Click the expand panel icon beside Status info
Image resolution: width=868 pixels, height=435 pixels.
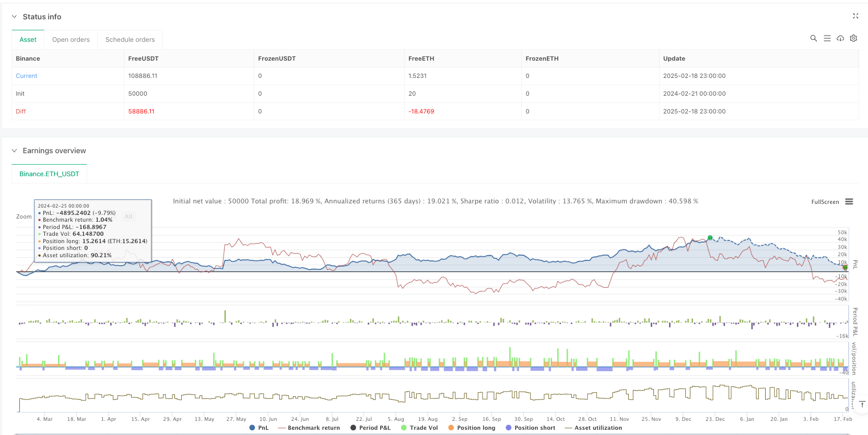(855, 16)
